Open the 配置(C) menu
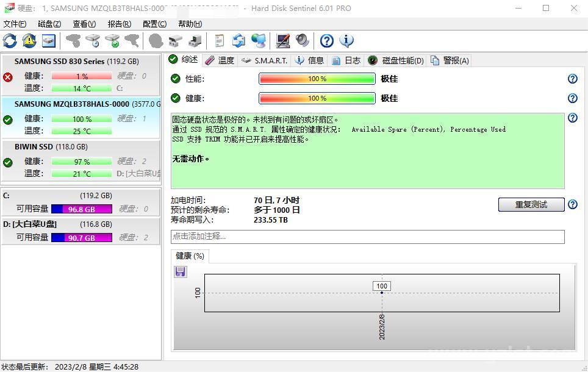The image size is (588, 372). pyautogui.click(x=154, y=24)
